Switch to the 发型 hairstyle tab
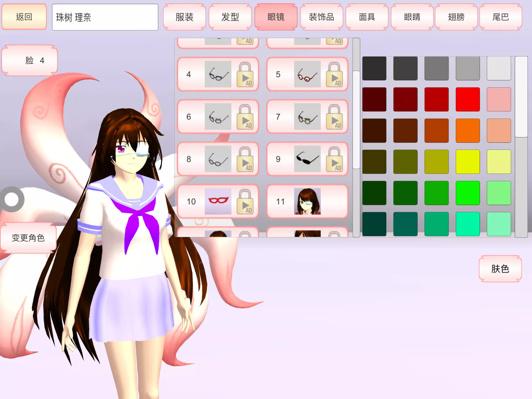The width and height of the screenshot is (532, 399). [230, 17]
